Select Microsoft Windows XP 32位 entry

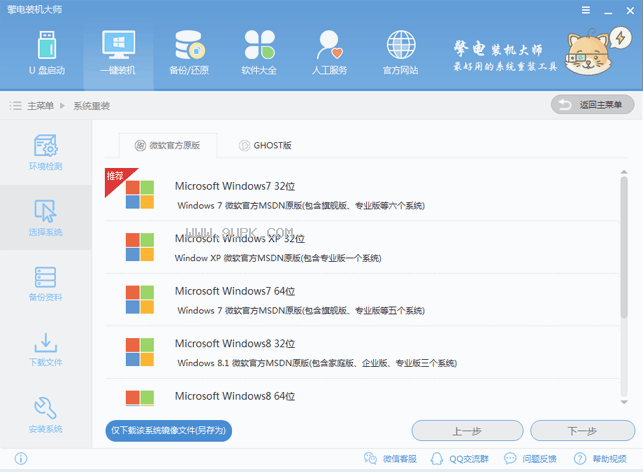pyautogui.click(x=362, y=247)
